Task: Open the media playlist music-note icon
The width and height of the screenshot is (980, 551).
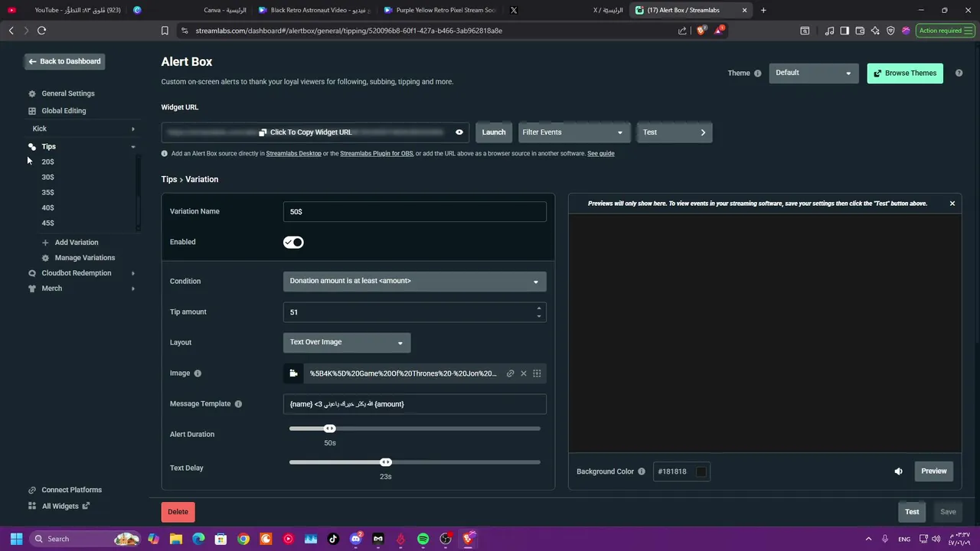Action: click(830, 31)
